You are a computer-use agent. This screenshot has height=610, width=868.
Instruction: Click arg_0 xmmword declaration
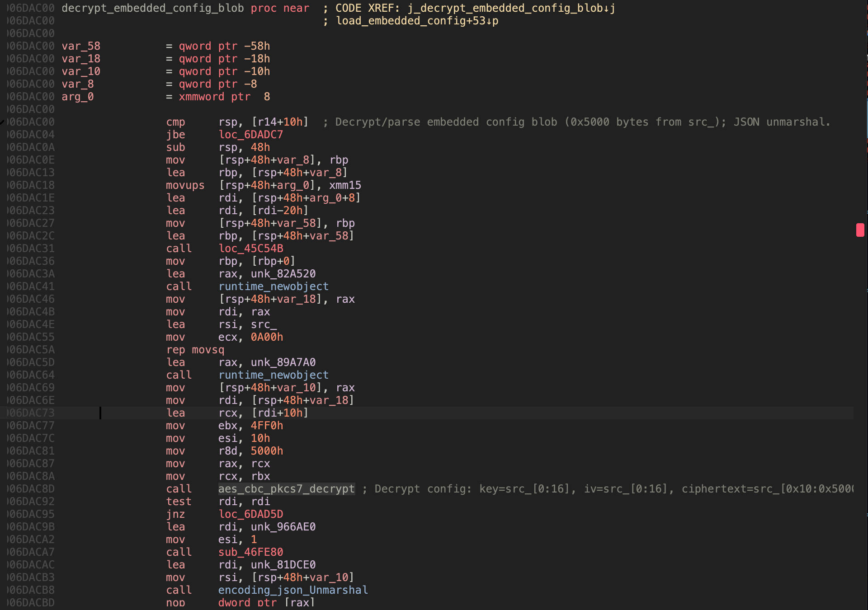click(77, 97)
